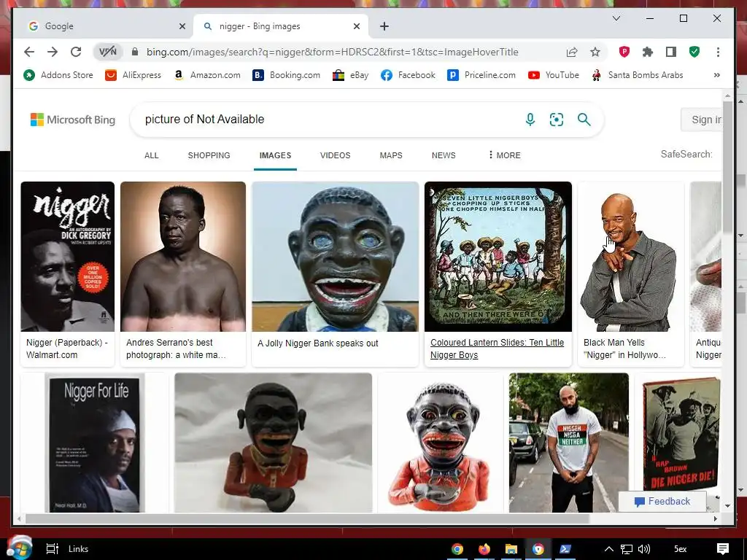
Task: Toggle the browser side panel icon
Action: coord(671,52)
